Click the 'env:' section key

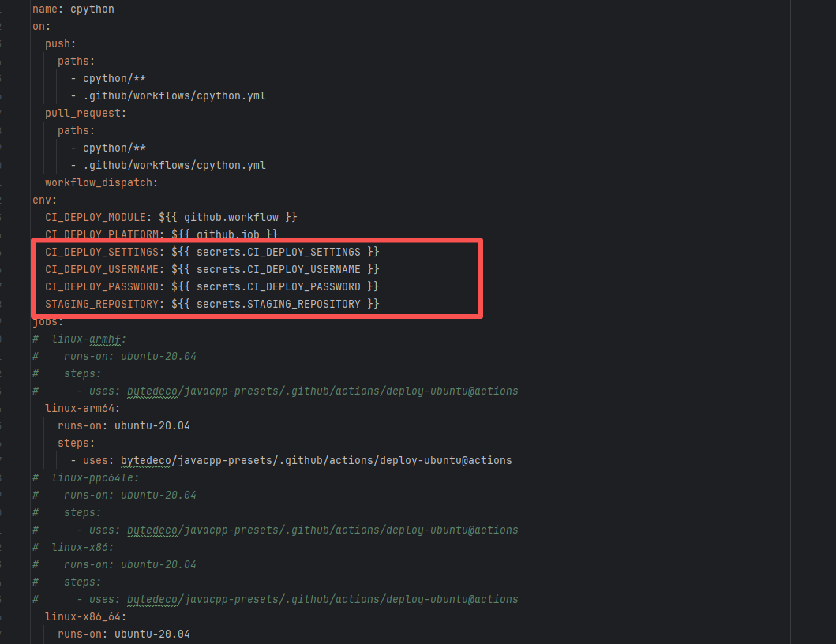[x=44, y=200]
